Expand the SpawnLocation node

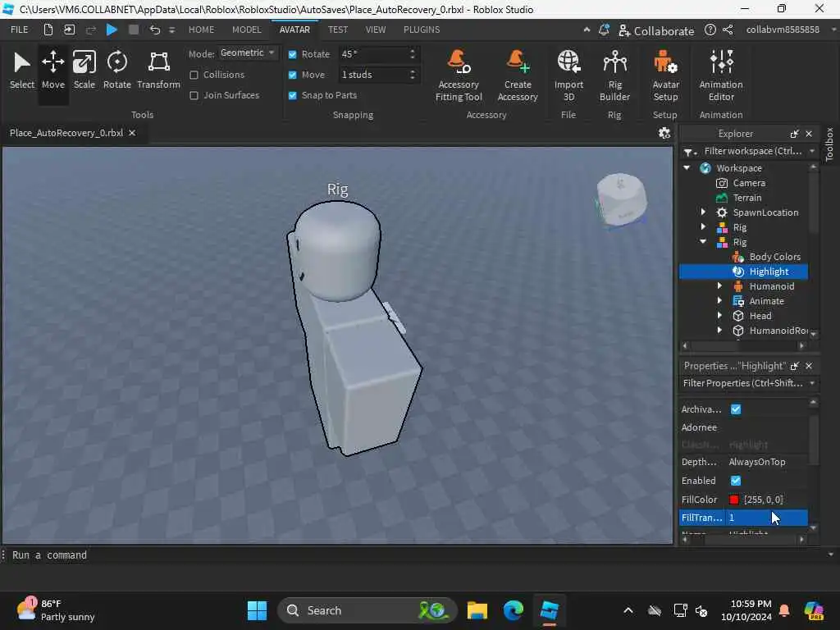(x=703, y=212)
